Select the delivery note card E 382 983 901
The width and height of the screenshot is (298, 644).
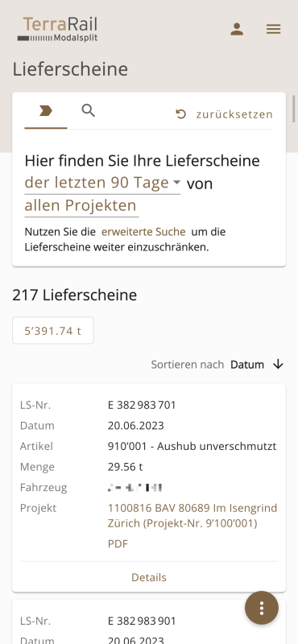tap(149, 621)
